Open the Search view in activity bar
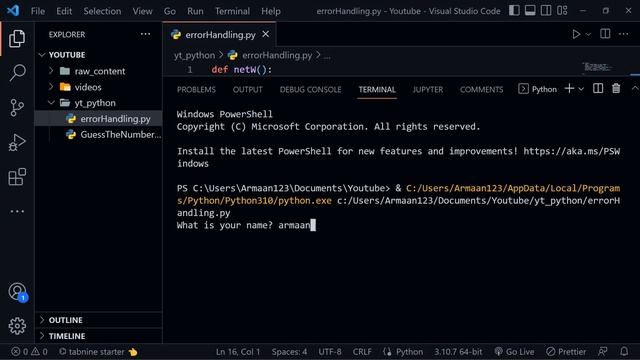 (17, 73)
